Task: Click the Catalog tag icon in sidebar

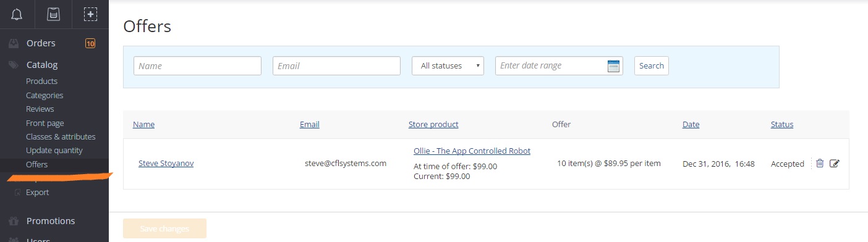Action: click(x=12, y=65)
